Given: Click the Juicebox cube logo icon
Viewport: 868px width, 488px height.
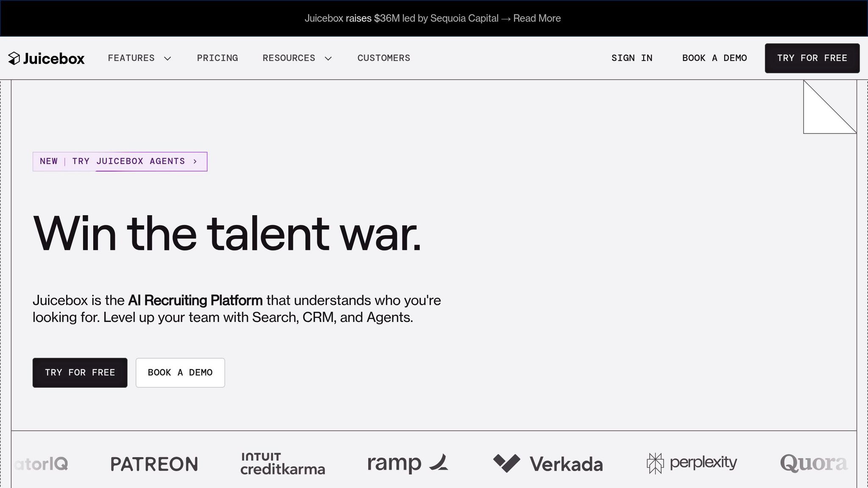Looking at the screenshot, I should click(14, 58).
